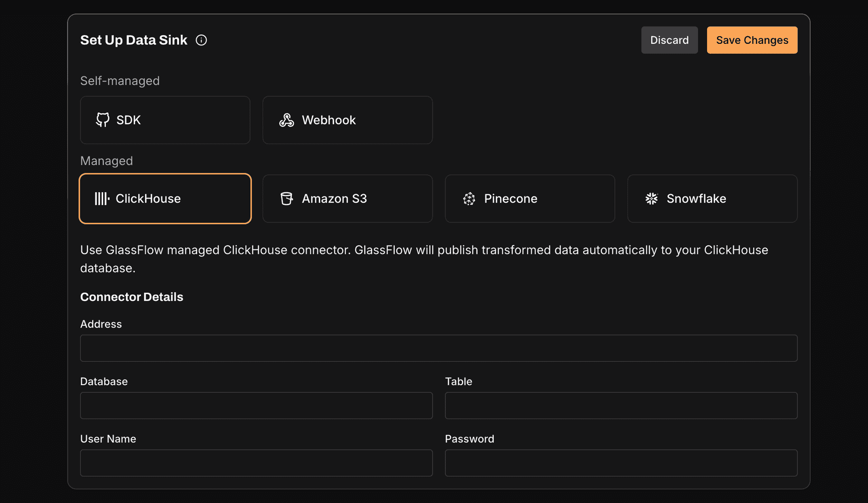Choose Amazon S3 as sink
The height and width of the screenshot is (503, 868).
(x=347, y=198)
